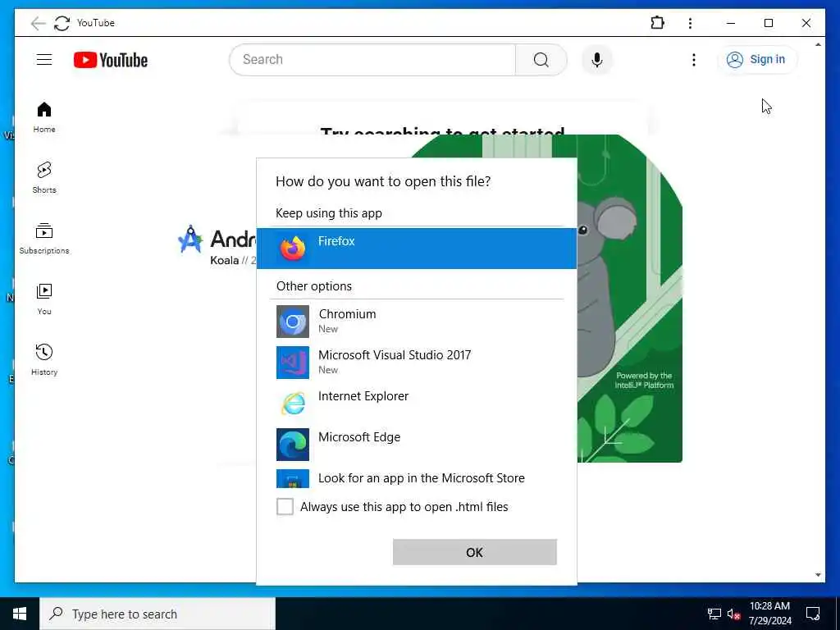Open the extensions puzzle icon
This screenshot has height=630, width=840.
657,23
